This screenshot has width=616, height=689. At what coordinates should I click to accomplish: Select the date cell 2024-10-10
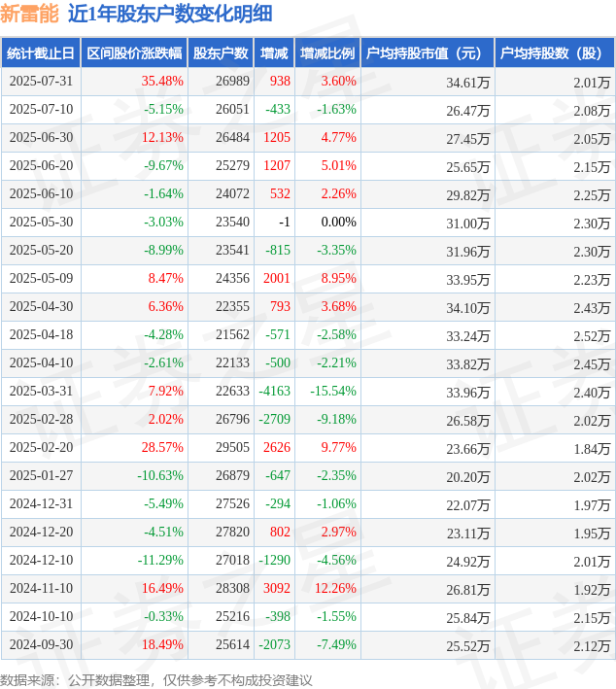tap(42, 615)
